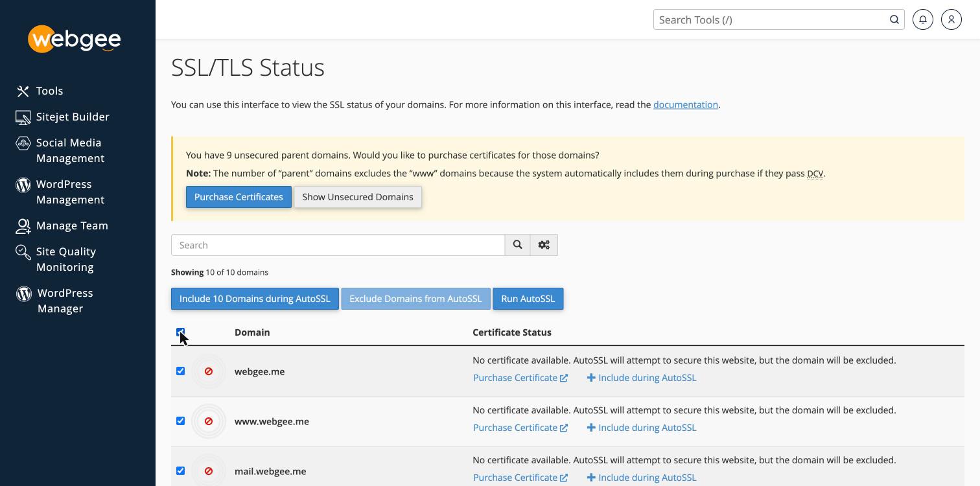Viewport: 980px width, 486px height.
Task: Click the Domain column header
Action: point(252,332)
